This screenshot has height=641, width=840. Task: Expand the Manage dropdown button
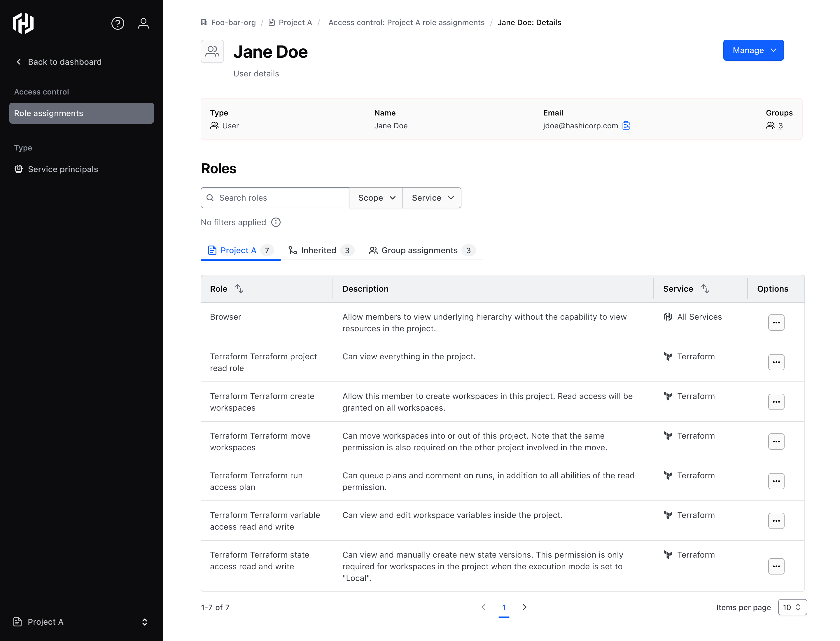pos(753,50)
